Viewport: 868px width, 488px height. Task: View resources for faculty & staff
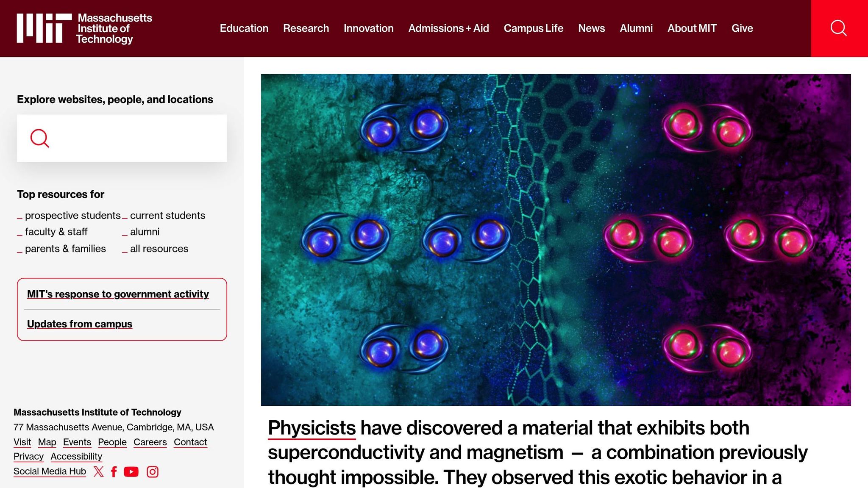[56, 232]
